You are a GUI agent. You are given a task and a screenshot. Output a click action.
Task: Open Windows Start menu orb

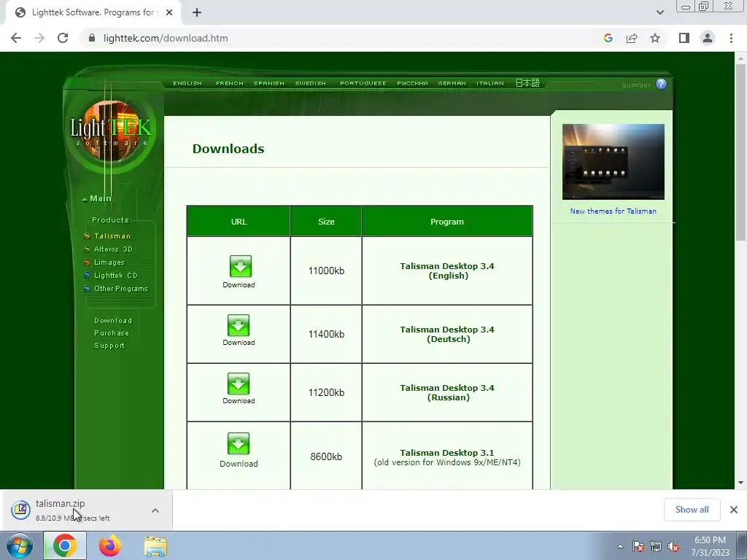tap(20, 545)
